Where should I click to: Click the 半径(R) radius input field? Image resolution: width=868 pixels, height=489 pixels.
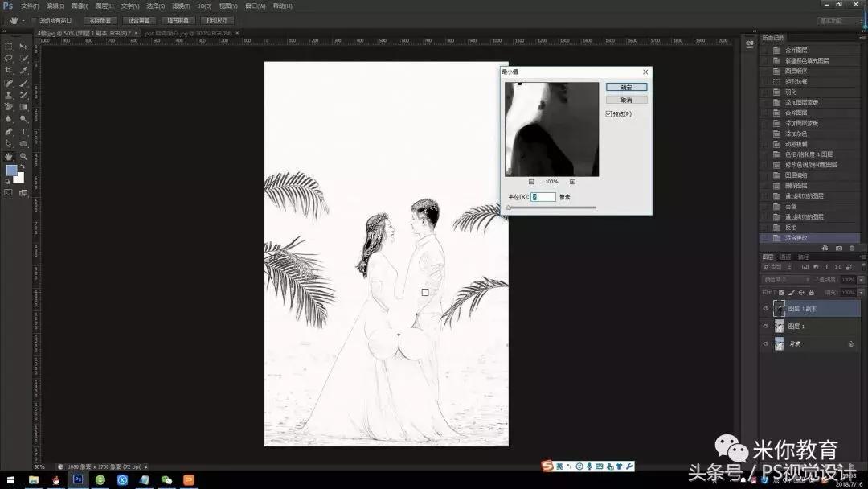[x=543, y=197]
